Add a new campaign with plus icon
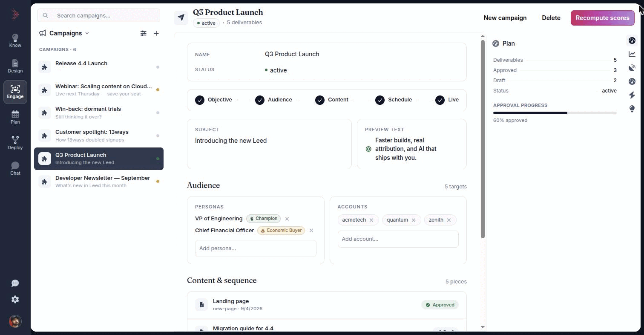Viewport: 644px width, 335px height. tap(156, 33)
